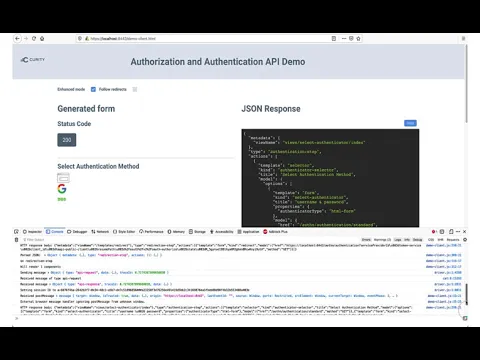Switch to the Storage devtools tab
Image resolution: width=480 pixels, height=360 pixels.
197,232
